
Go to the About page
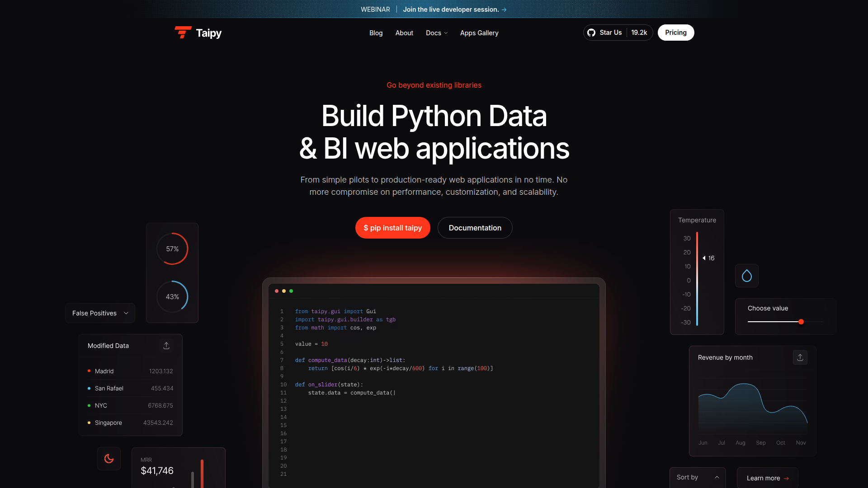coord(404,33)
